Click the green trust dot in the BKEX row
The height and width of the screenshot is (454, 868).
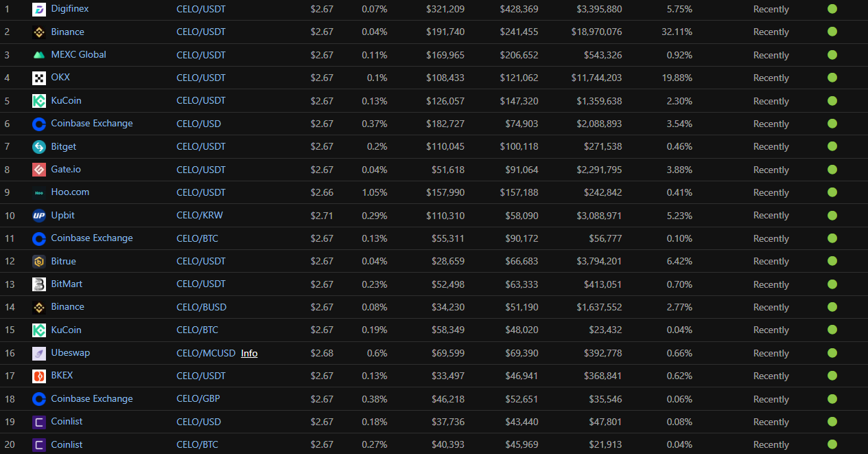coord(832,376)
